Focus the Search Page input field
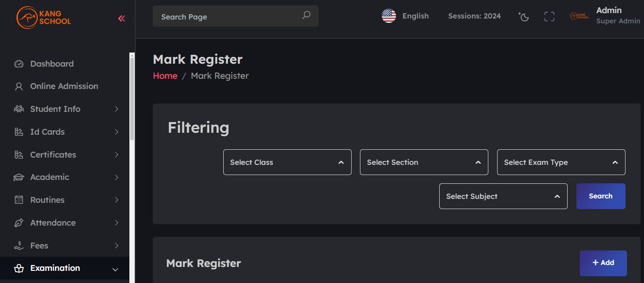This screenshot has height=283, width=644. tap(235, 16)
